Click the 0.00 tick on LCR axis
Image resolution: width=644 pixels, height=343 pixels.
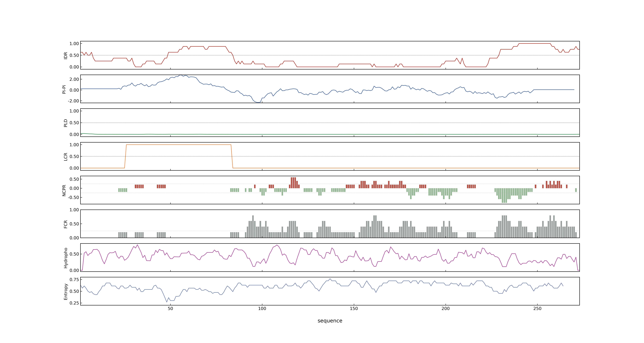coord(74,168)
